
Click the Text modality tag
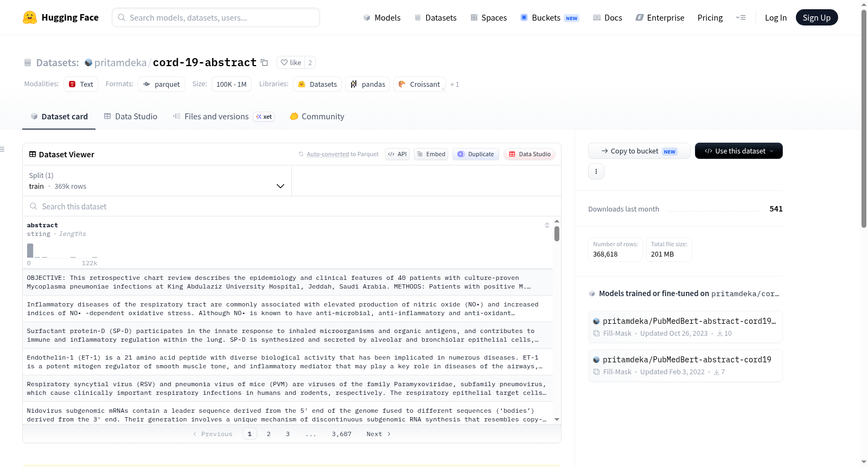[x=81, y=84]
